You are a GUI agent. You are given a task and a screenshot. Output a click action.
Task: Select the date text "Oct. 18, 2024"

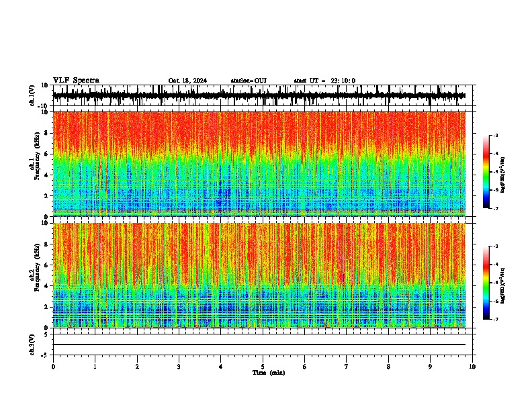click(x=187, y=81)
